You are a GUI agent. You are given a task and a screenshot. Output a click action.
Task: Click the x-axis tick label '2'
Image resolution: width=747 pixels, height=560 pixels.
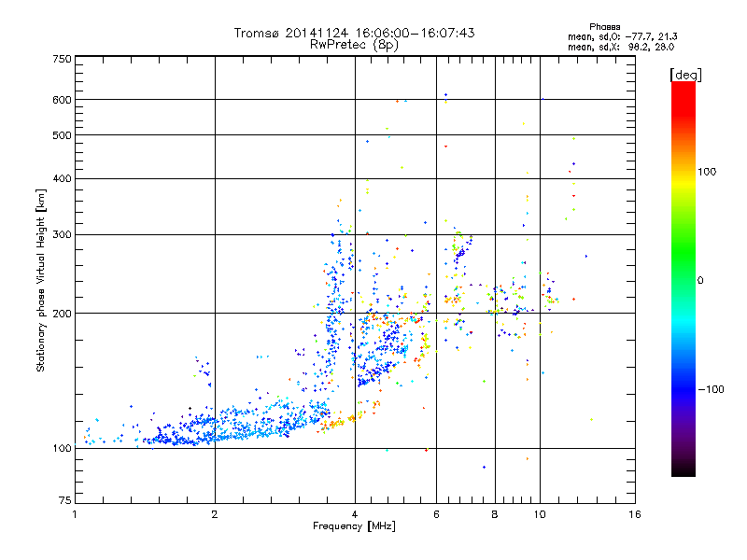[x=215, y=514]
